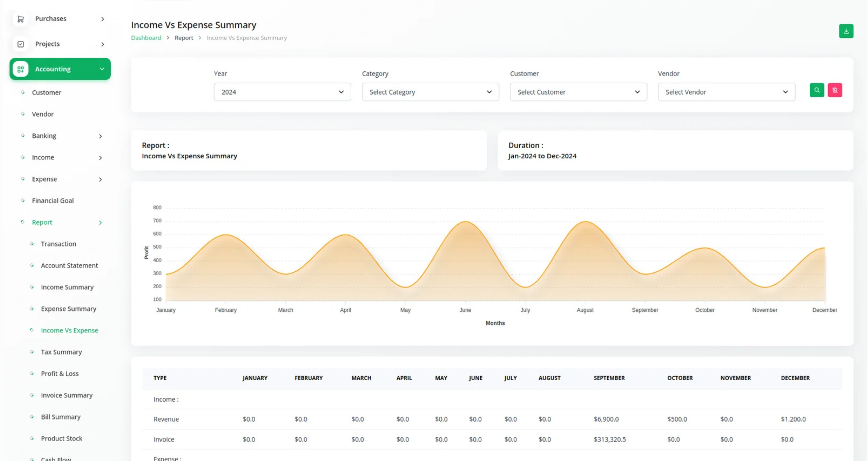Click the green search filter icon
868x461 pixels.
click(x=816, y=90)
